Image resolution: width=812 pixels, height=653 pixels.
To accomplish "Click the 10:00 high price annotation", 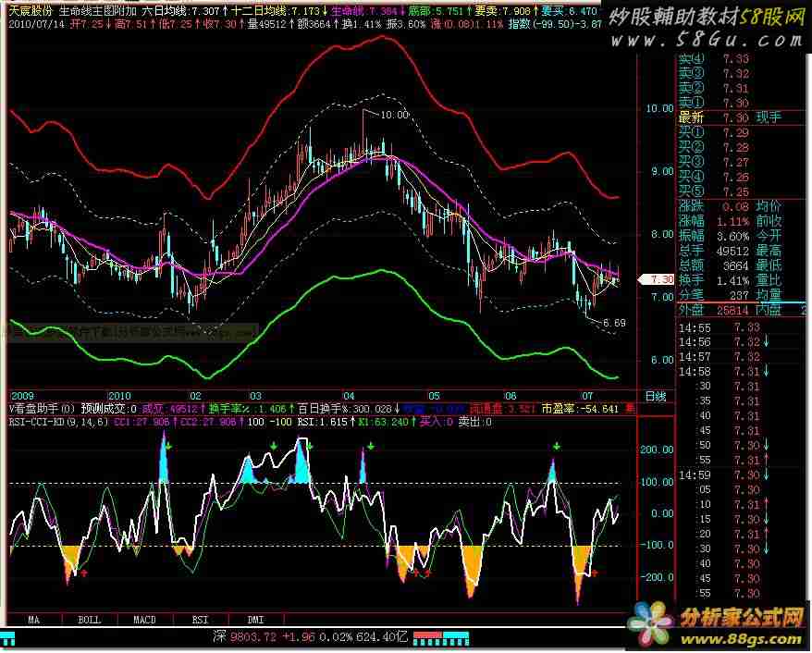I will 395,115.
